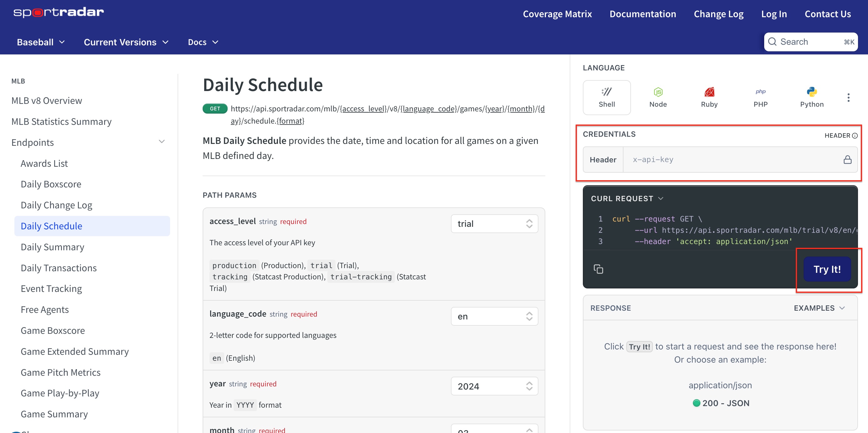
Task: Select the 200 - JSON example response
Action: pos(721,403)
